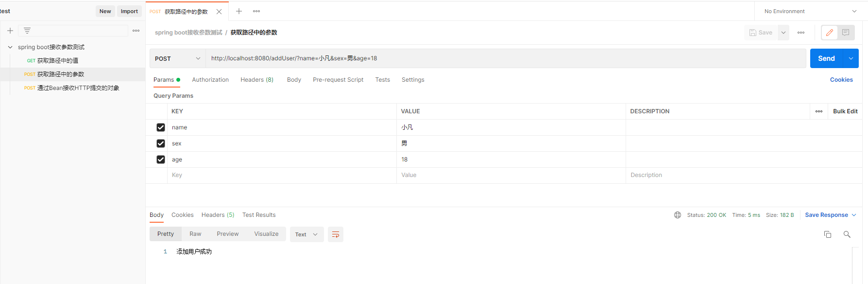The width and height of the screenshot is (868, 284).
Task: Open the filter icon in sidebar search
Action: coord(27,31)
